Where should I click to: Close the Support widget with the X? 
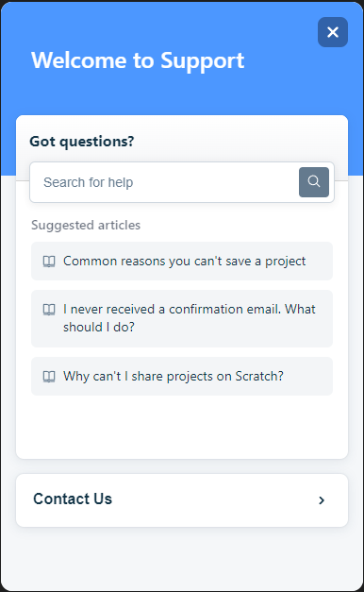pyautogui.click(x=333, y=32)
